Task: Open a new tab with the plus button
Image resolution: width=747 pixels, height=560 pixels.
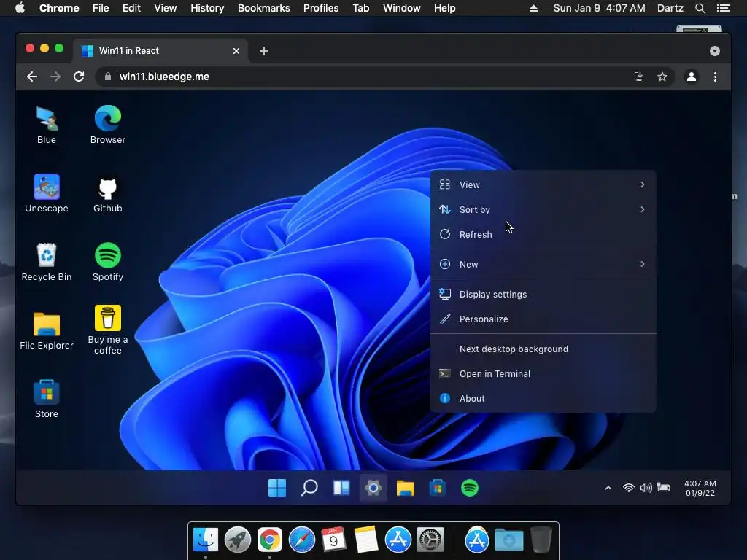Action: [264, 51]
